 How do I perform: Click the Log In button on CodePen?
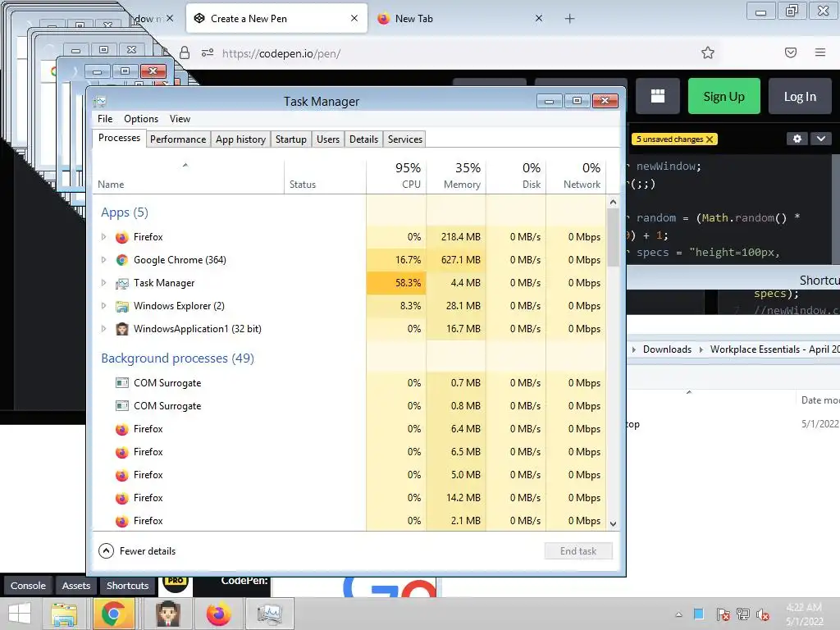point(800,96)
